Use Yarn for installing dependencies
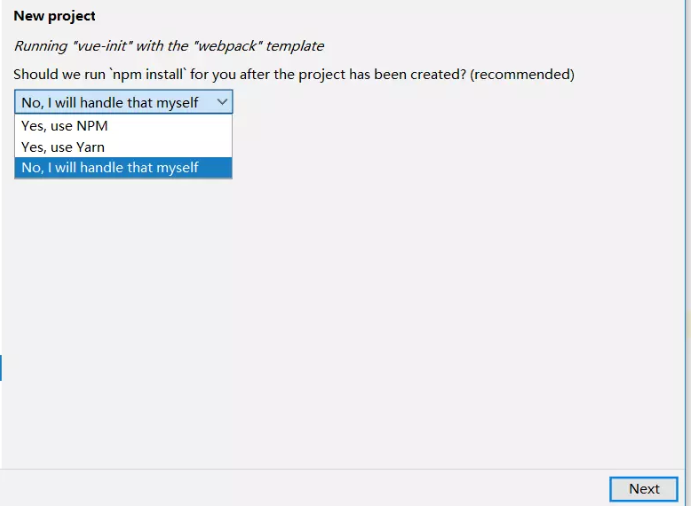Viewport: 691px width, 511px height. pos(63,147)
